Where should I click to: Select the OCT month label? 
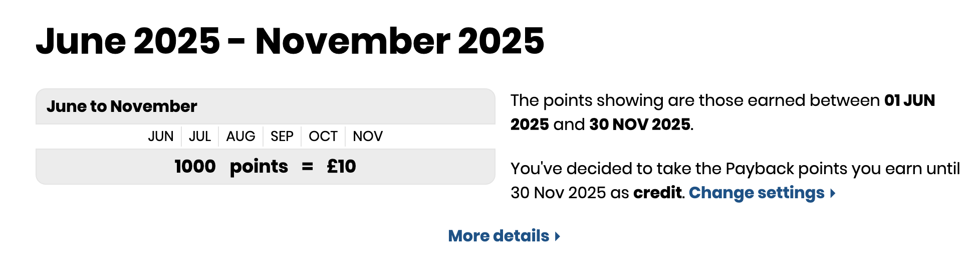click(x=323, y=137)
